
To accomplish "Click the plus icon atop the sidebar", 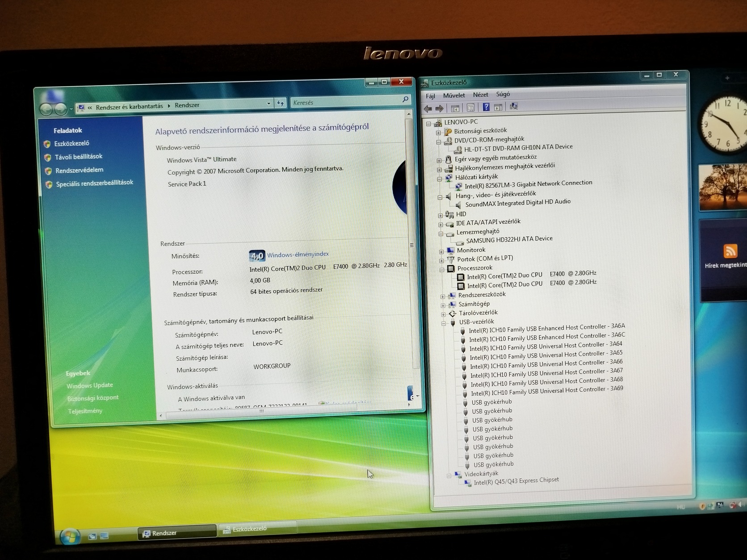I will coord(727,78).
